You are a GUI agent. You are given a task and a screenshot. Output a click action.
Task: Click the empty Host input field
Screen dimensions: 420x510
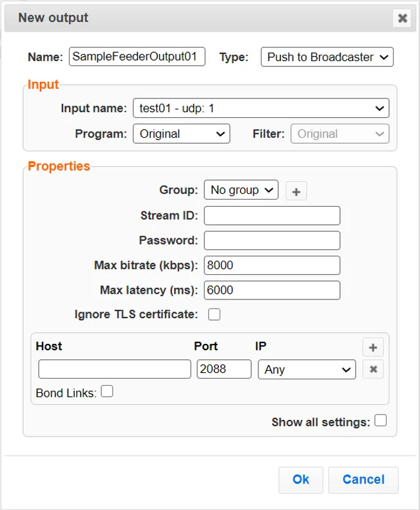point(115,370)
